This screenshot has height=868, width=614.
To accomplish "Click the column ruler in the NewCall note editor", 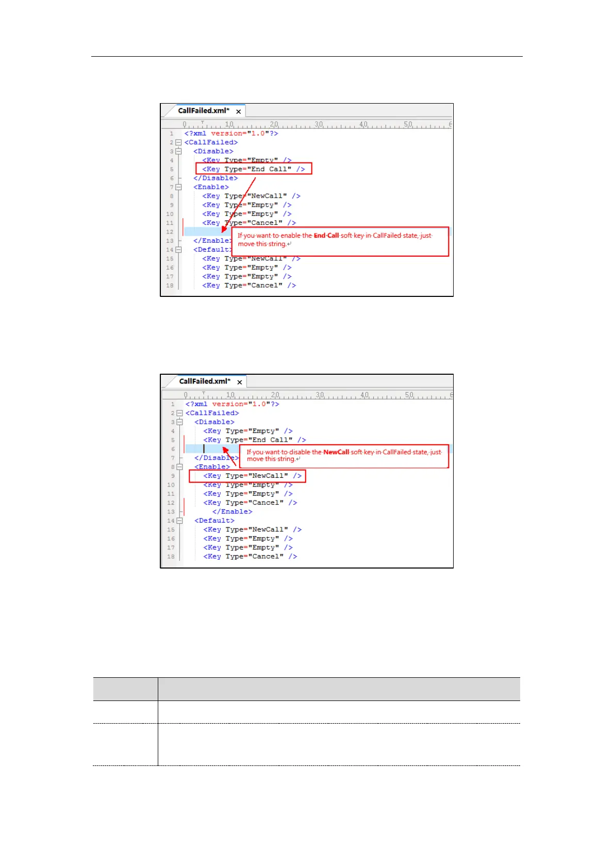I will 318,395.
